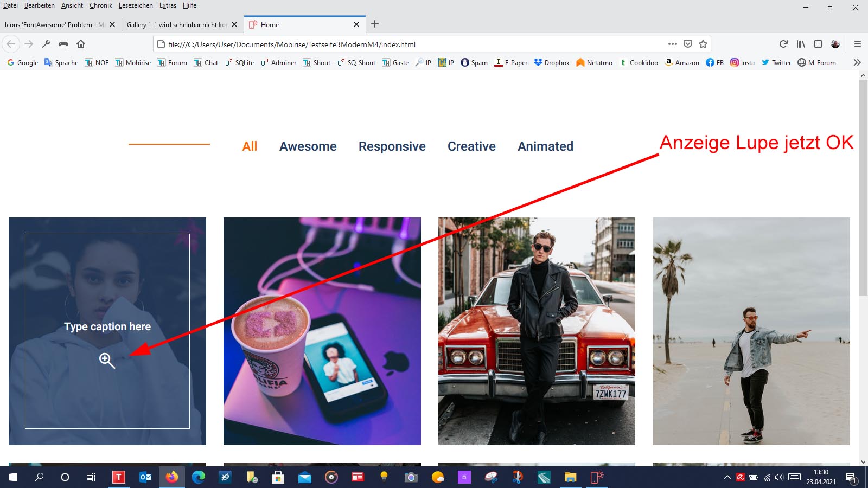Click the URL address bar
868x488 pixels.
click(x=412, y=44)
